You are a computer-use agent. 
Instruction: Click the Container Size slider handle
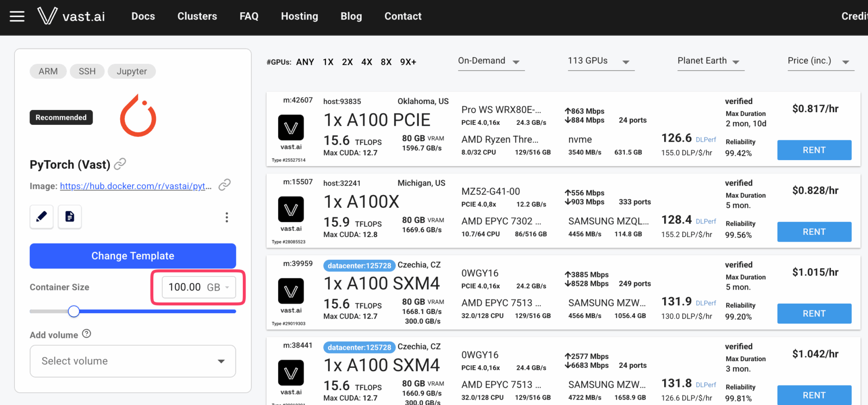click(x=74, y=311)
